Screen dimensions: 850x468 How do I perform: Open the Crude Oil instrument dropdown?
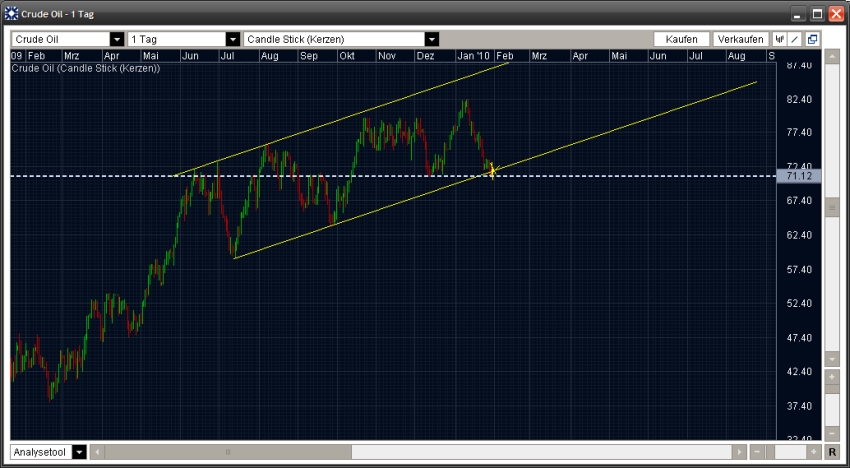click(68, 40)
